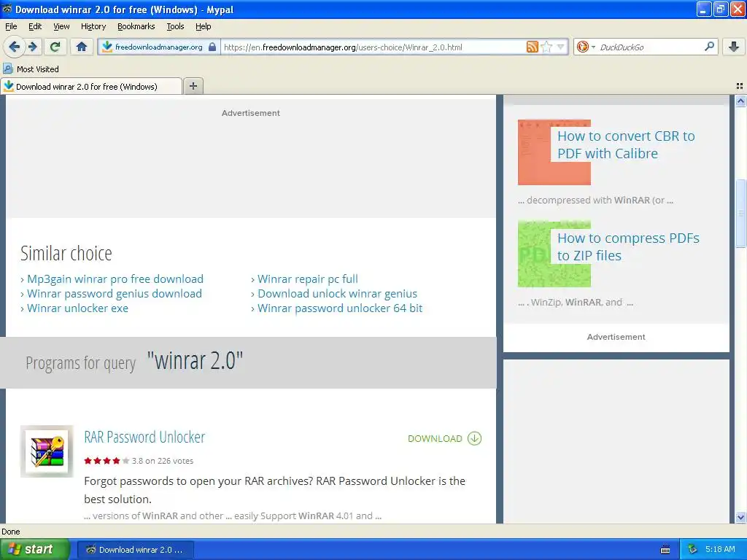This screenshot has width=747, height=560.
Task: Open the address bar history dropdown arrow
Action: pyautogui.click(x=560, y=47)
